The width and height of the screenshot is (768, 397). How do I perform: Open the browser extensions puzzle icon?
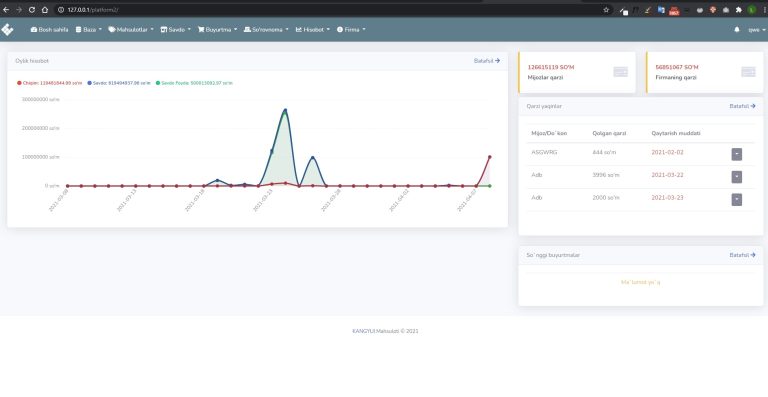(739, 10)
